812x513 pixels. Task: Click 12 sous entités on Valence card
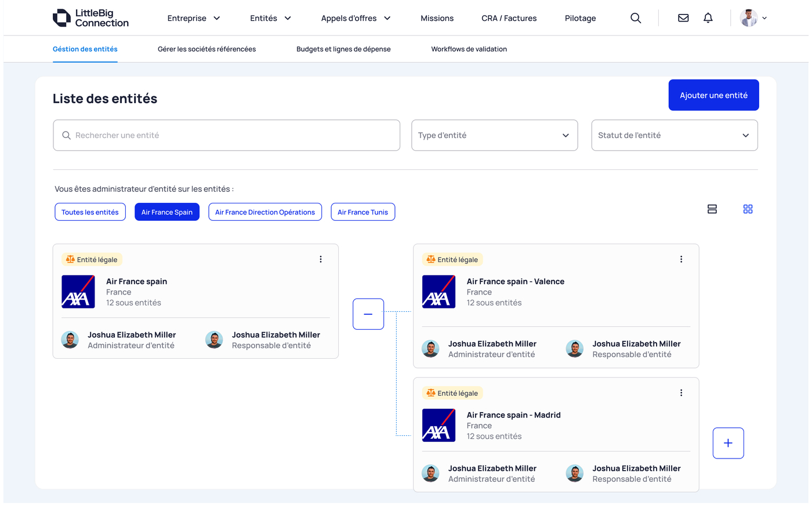494,303
